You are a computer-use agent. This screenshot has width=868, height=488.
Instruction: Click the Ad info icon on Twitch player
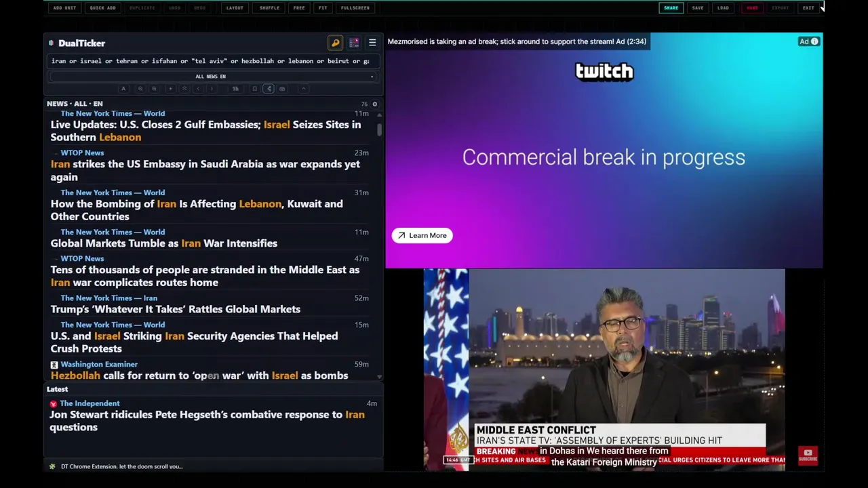(x=814, y=41)
